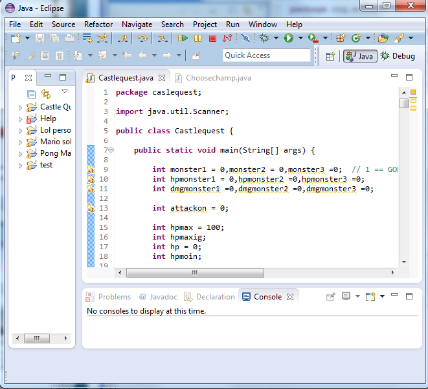Click the green Resume debug icon
Viewport: 428px width, 389px height.
182,38
